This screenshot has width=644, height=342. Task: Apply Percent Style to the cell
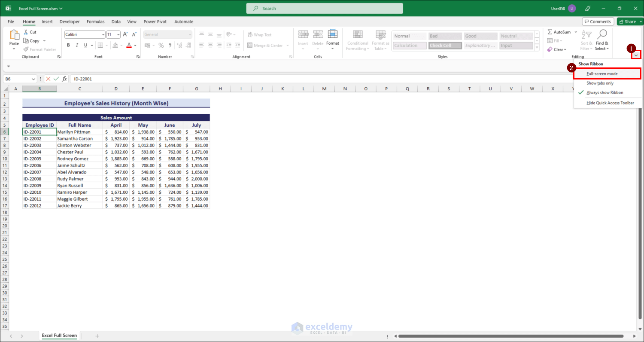coord(161,45)
